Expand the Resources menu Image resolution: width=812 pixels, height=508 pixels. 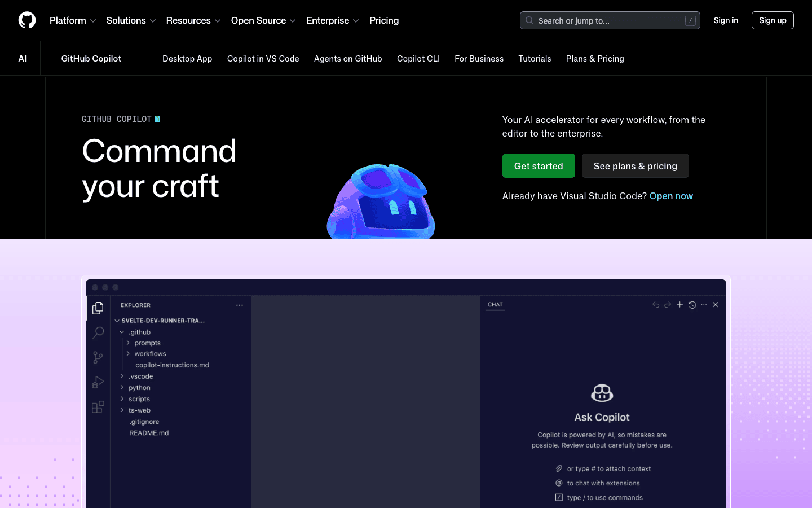pyautogui.click(x=193, y=20)
